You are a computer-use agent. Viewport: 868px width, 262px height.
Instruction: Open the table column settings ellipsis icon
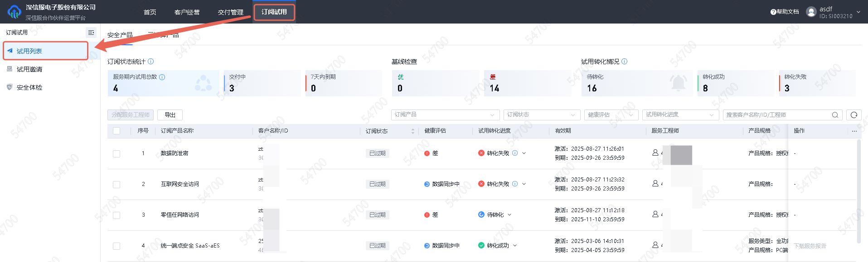[854, 131]
